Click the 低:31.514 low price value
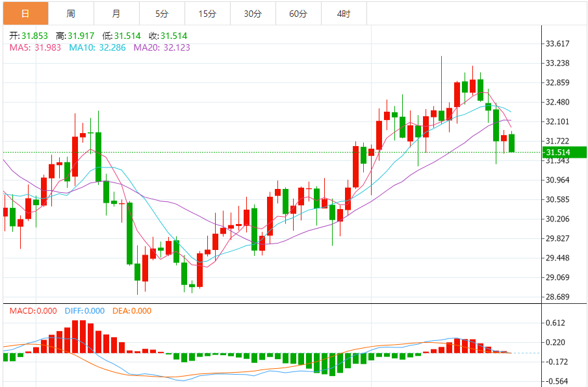Screen dimensions: 588x387 coord(122,36)
